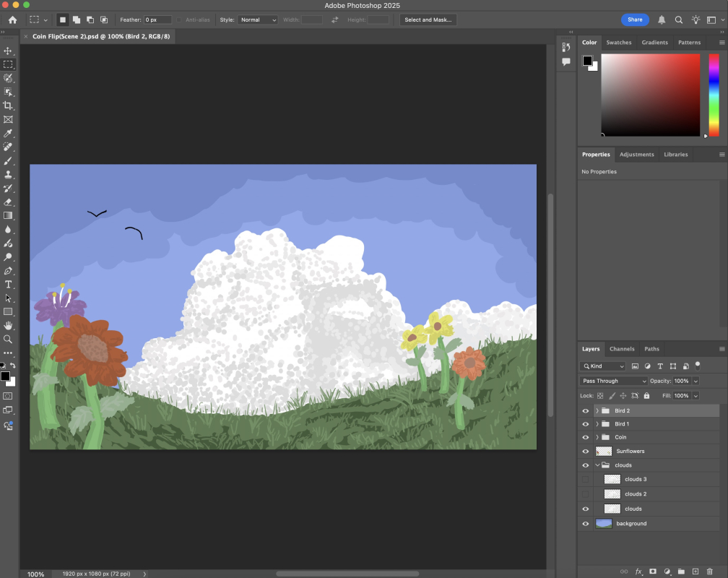728x578 pixels.
Task: Select the Move tool
Action: (9, 51)
